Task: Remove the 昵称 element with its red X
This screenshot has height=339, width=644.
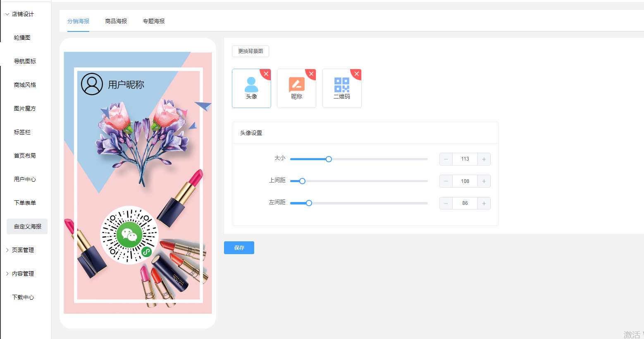Action: point(311,74)
